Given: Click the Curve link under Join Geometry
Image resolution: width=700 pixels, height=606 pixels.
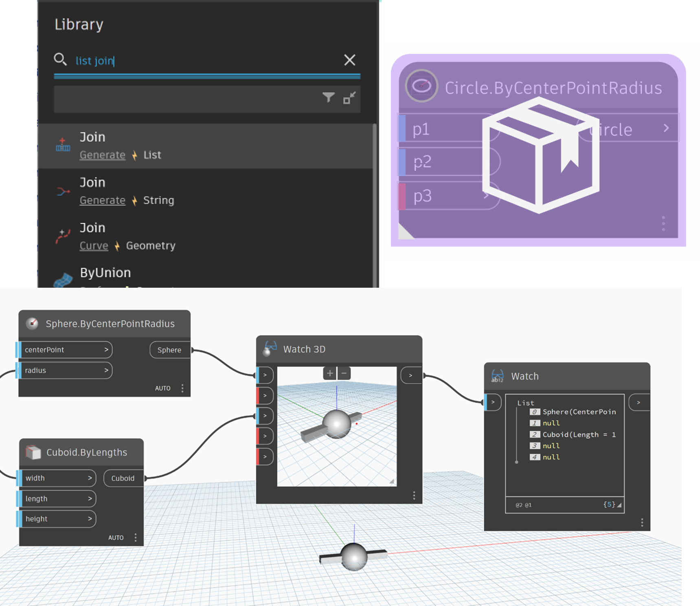Looking at the screenshot, I should tap(94, 246).
